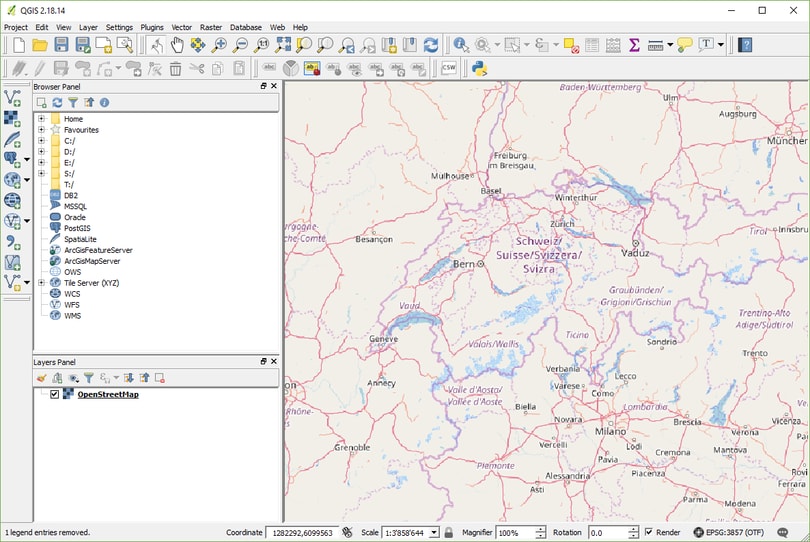Open project using the folder icon
This screenshot has width=810, height=542.
40,45
